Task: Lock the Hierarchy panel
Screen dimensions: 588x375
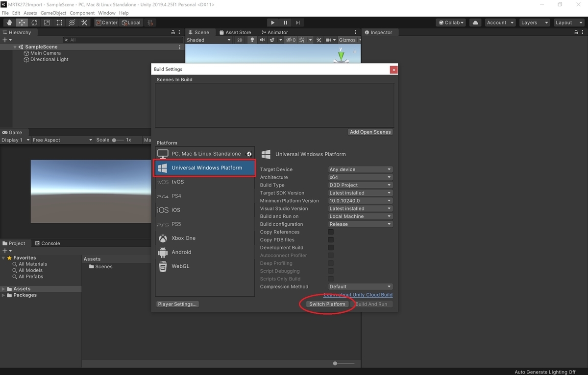Action: pyautogui.click(x=172, y=32)
